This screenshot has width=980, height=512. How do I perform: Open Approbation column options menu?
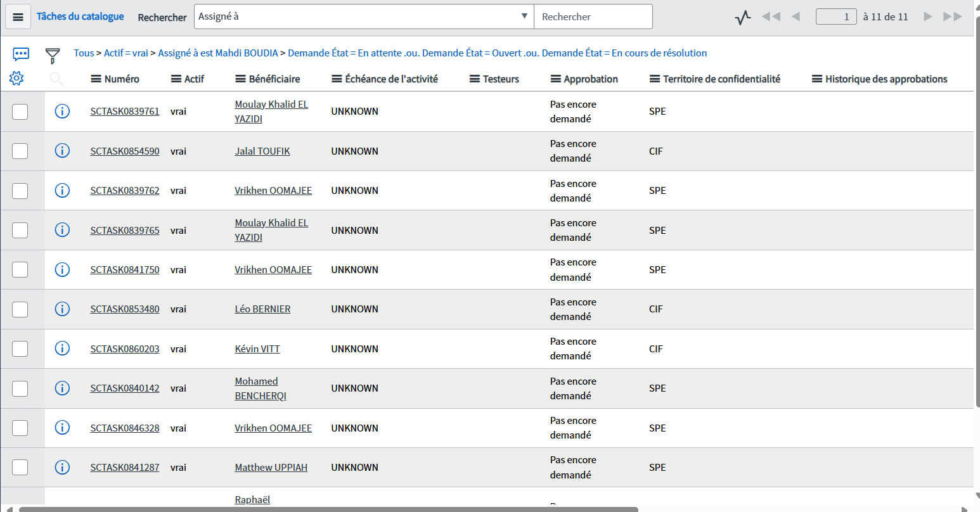[x=556, y=79]
